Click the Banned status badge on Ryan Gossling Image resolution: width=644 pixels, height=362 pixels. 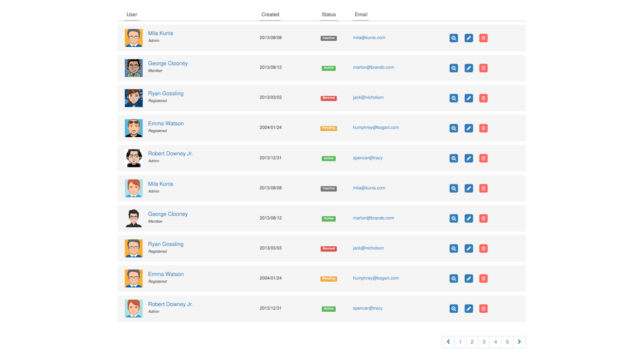pos(328,98)
